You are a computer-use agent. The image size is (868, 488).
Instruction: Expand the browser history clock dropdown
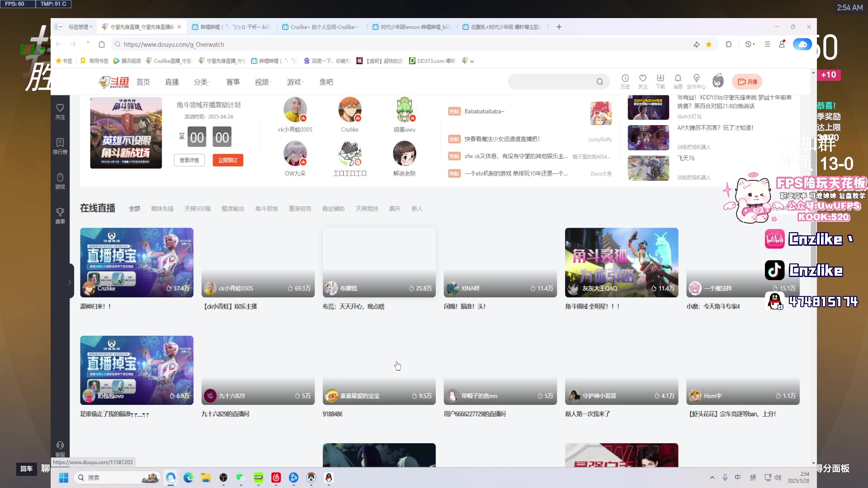pos(750,44)
